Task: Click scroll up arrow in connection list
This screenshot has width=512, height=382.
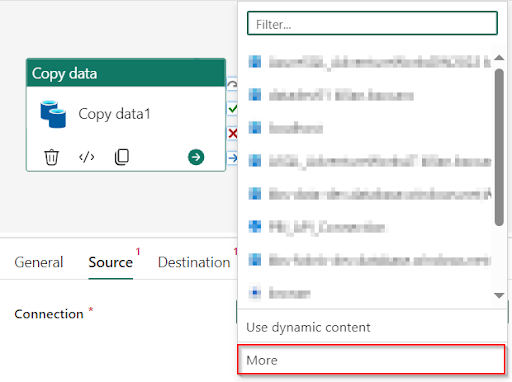Action: coord(499,58)
